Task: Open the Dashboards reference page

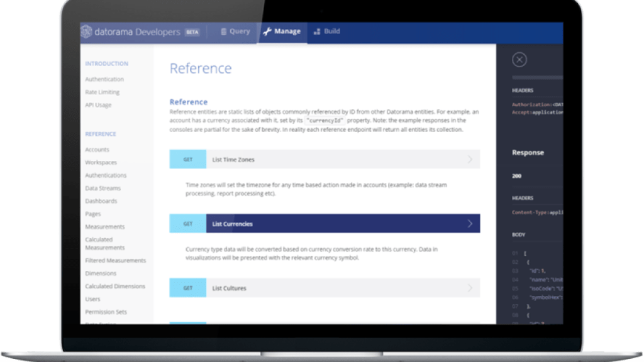Action: [x=101, y=201]
